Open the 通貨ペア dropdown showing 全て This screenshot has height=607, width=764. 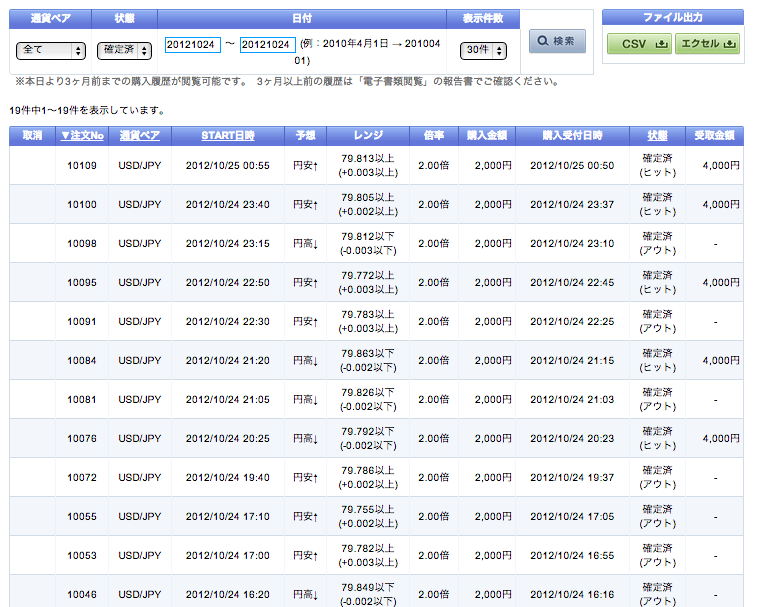(51, 50)
